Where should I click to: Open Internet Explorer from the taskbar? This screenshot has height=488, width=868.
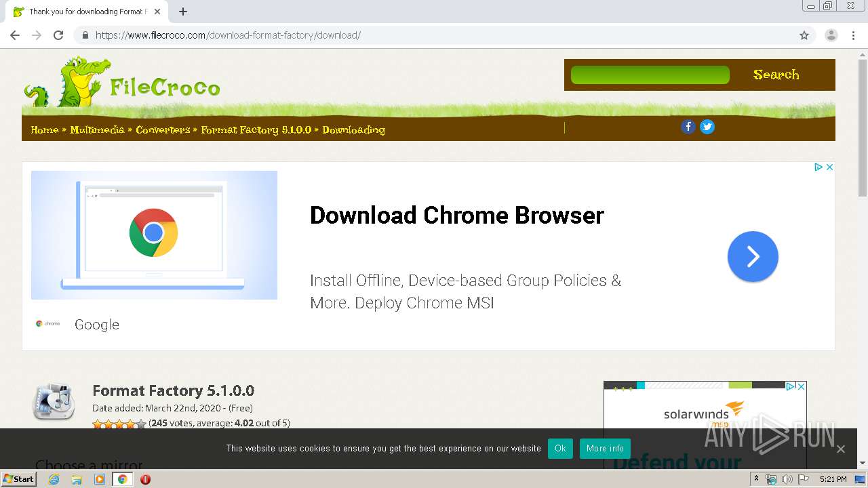(x=54, y=479)
